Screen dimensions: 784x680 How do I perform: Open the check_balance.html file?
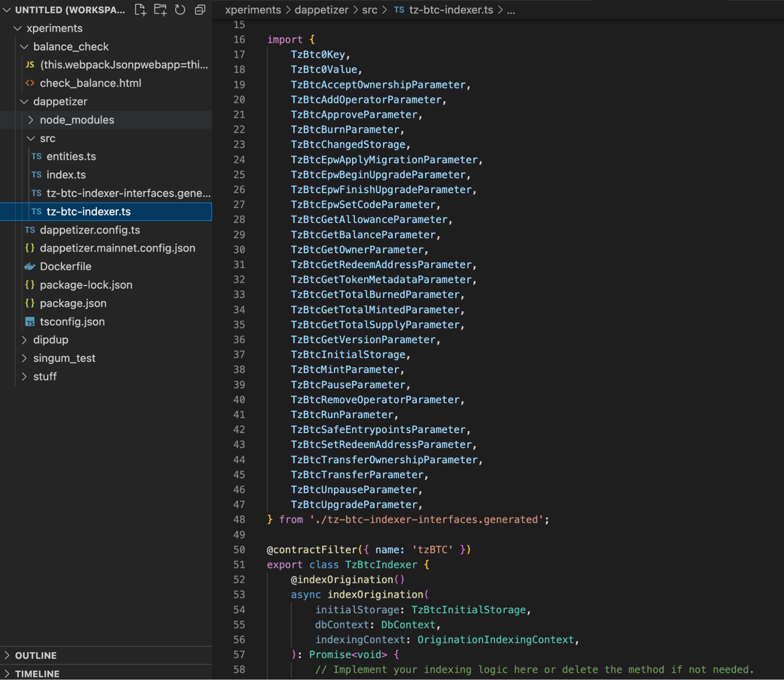[90, 83]
